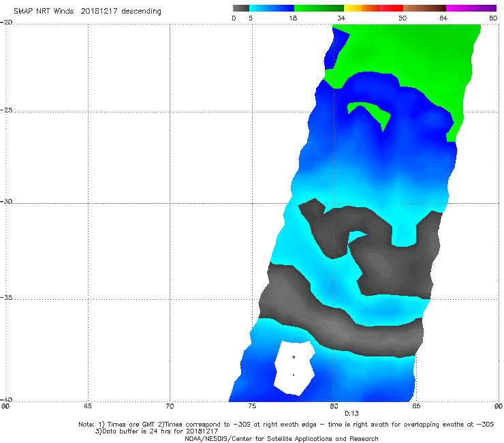This screenshot has width=504, height=443.
Task: Pick the green segment of the color bar
Action: (x=319, y=8)
